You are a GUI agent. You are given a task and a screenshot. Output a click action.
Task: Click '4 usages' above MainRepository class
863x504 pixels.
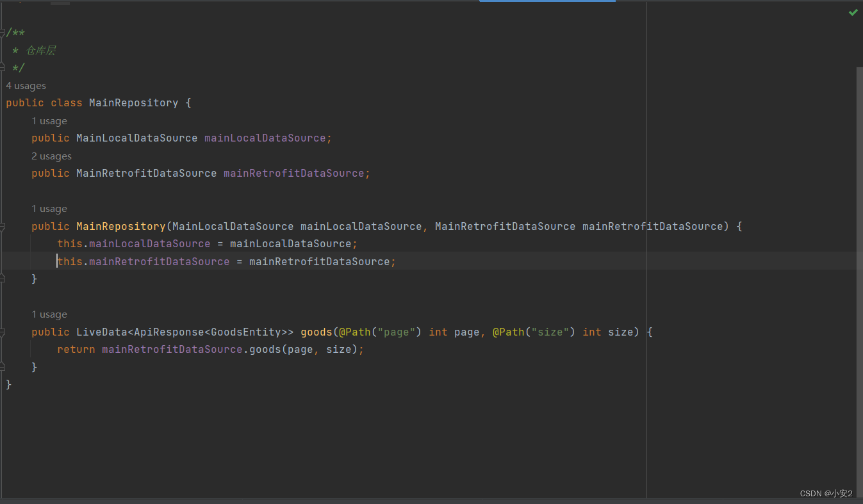point(26,85)
